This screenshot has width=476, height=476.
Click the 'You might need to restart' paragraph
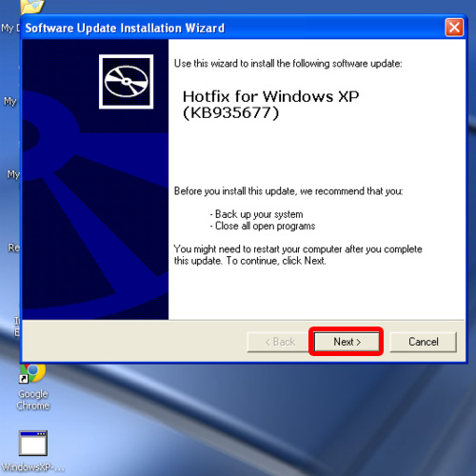tap(298, 255)
